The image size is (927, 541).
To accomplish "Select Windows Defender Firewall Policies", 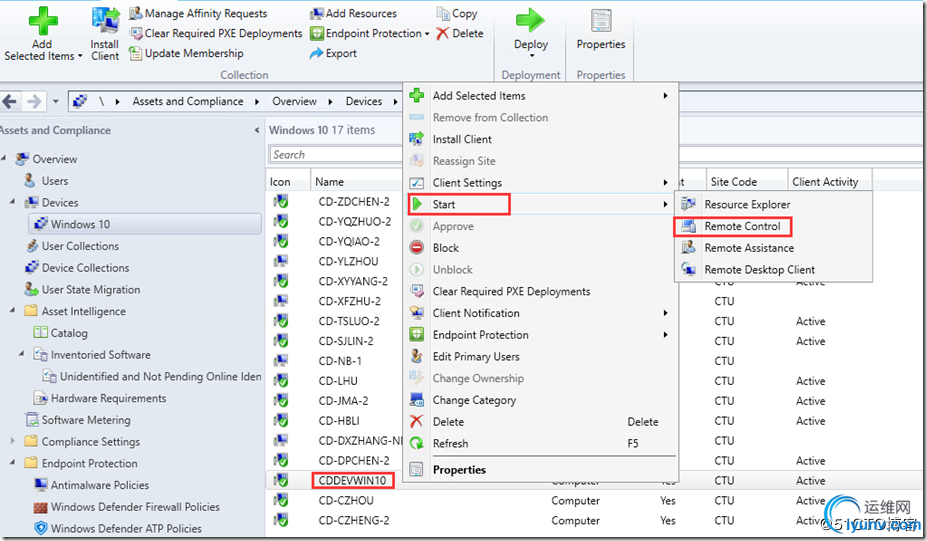I will [135, 507].
